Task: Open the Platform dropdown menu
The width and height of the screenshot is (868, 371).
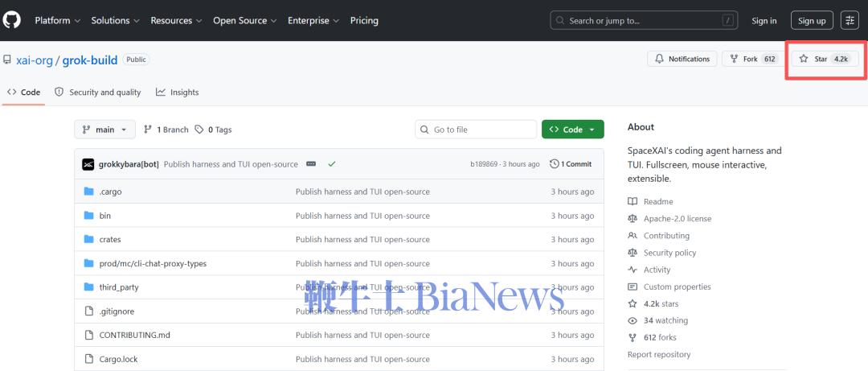Action: (58, 20)
